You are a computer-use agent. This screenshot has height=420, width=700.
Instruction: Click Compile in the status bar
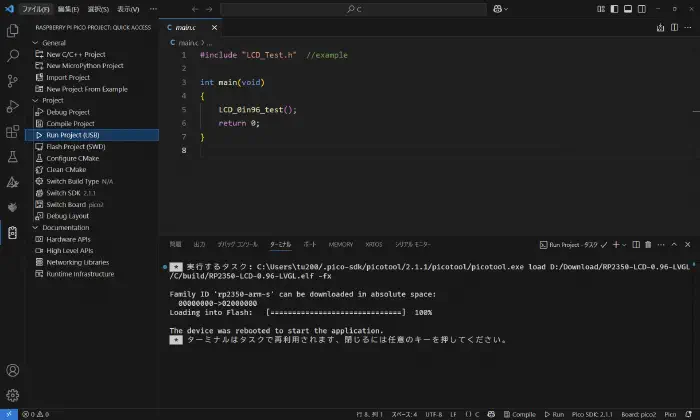click(x=518, y=414)
